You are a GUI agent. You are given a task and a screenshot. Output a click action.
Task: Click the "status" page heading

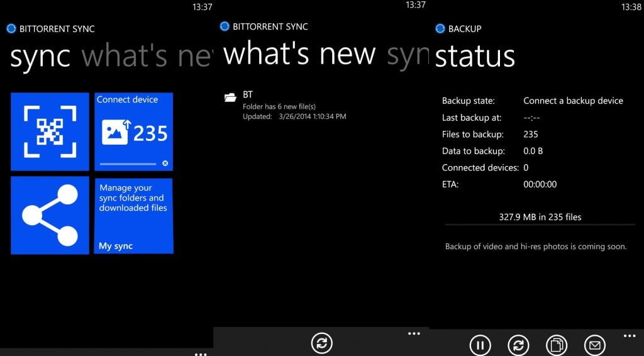tap(475, 57)
